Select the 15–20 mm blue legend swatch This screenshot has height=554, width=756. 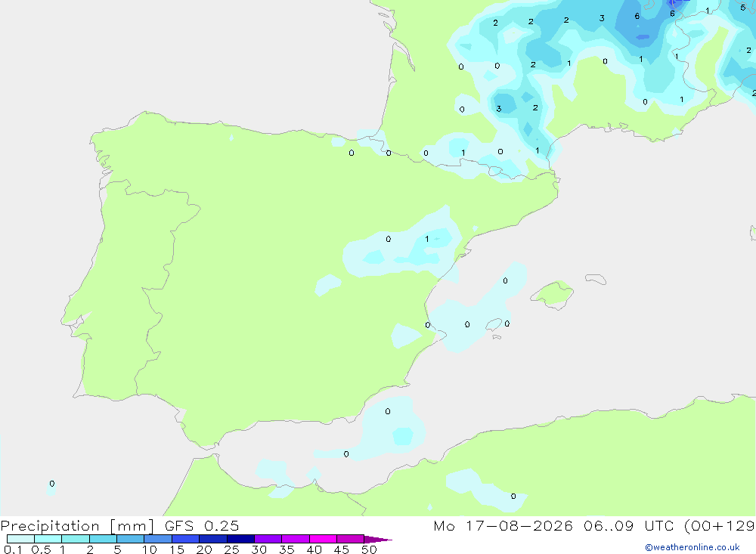(186, 539)
